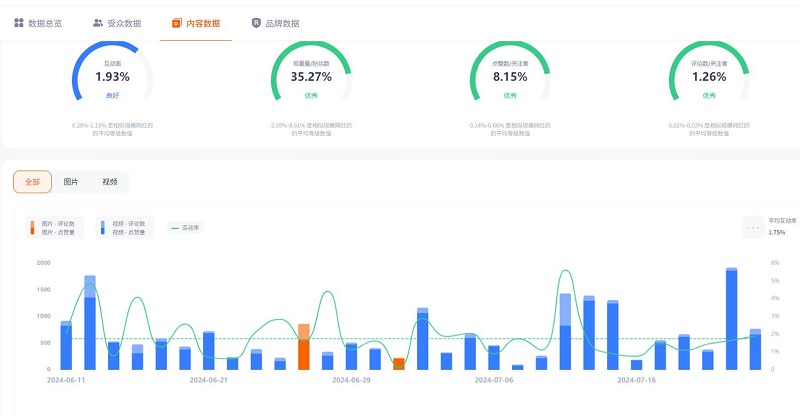Viewport: 800px width, 416px height.
Task: Click the tall orange image-post bar
Action: click(x=303, y=348)
